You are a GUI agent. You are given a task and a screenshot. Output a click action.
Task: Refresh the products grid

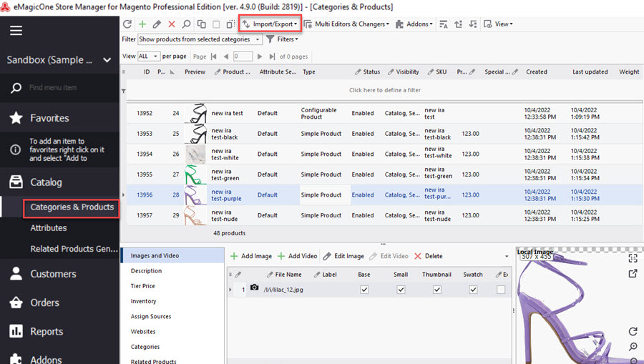tap(127, 24)
